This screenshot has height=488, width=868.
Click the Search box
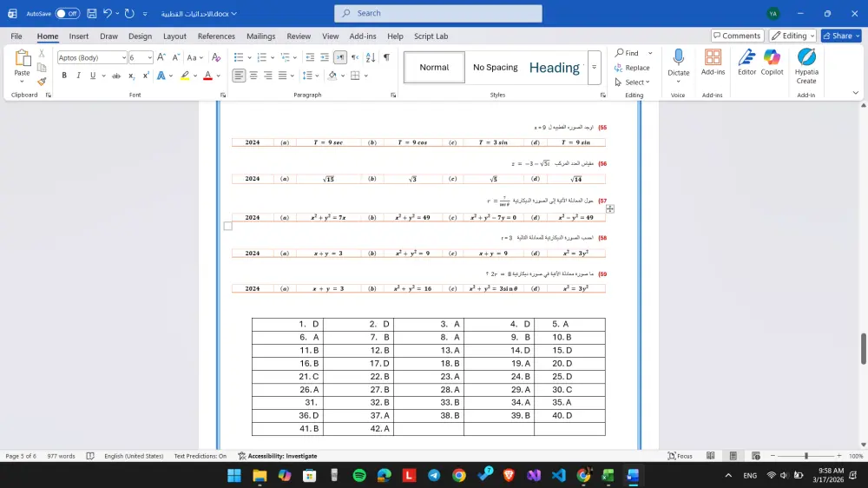437,13
